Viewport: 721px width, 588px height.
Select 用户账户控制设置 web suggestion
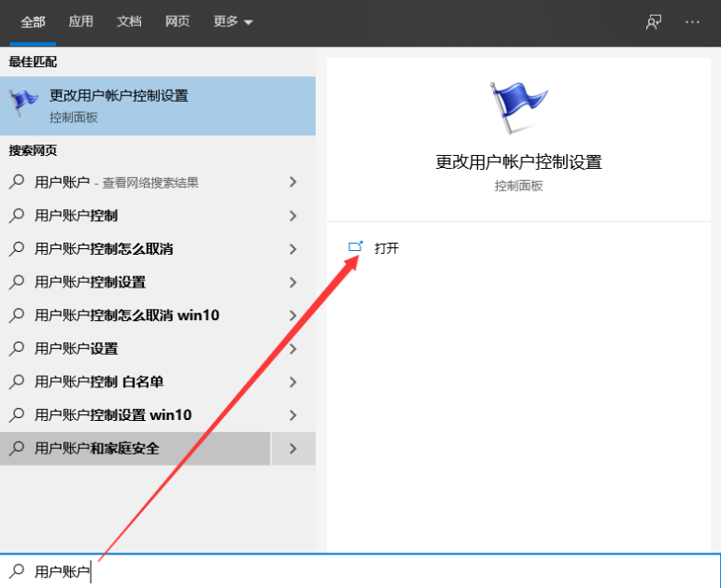pyautogui.click(x=90, y=282)
